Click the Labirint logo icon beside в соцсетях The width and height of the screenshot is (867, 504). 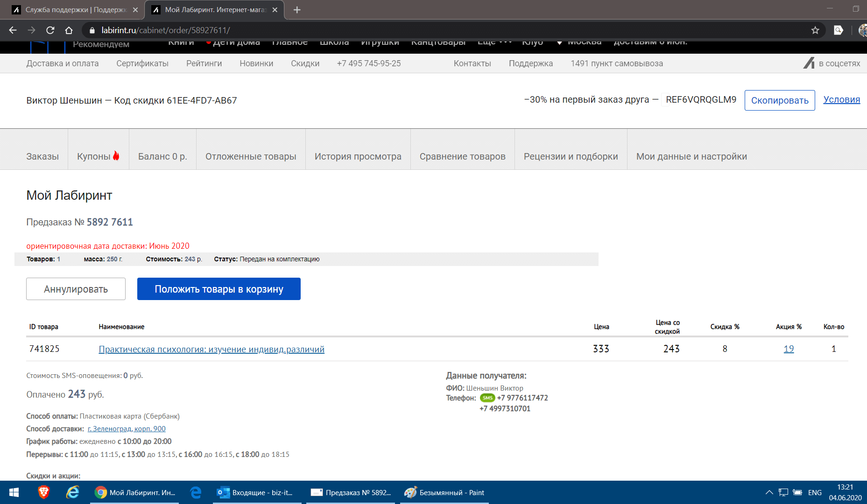[x=809, y=63]
